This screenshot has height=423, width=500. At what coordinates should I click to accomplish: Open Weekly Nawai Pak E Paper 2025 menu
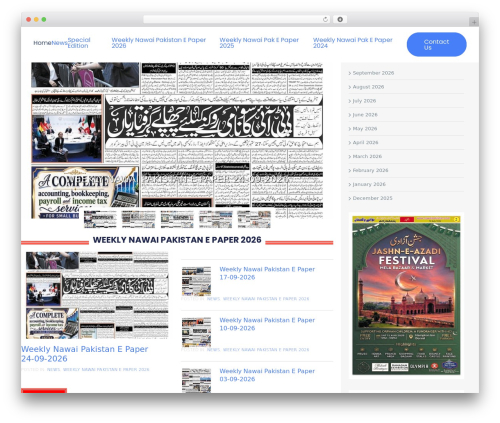(259, 43)
